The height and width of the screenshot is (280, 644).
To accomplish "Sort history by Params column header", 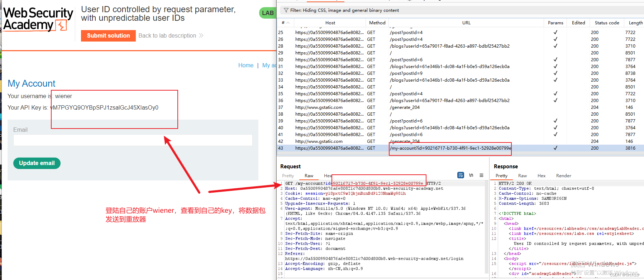I will [555, 23].
